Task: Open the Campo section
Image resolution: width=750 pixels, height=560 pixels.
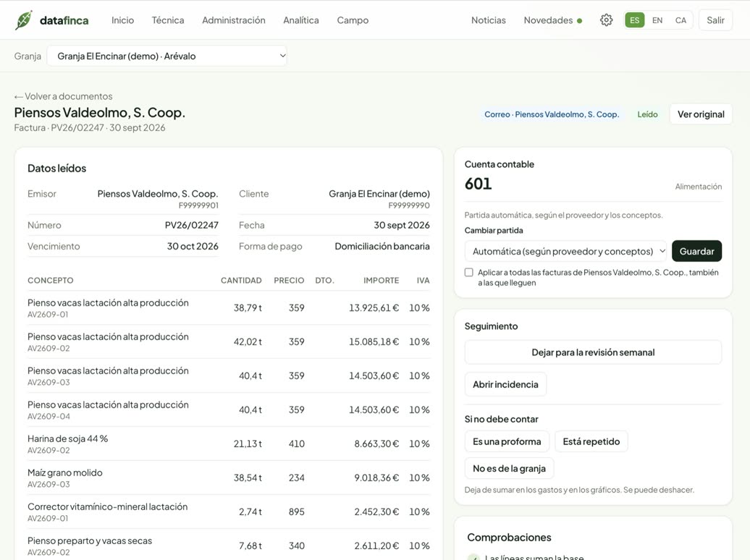Action: (353, 20)
